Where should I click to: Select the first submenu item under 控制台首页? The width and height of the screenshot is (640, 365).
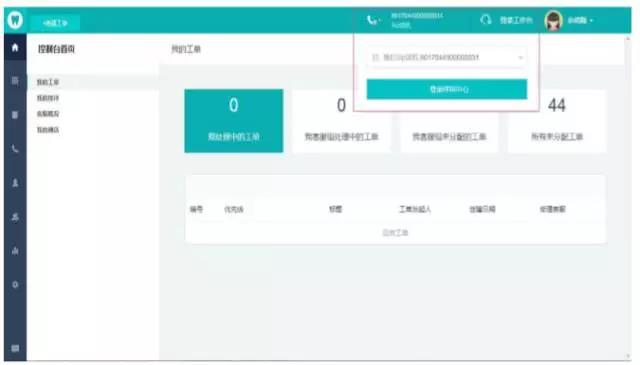pyautogui.click(x=48, y=82)
